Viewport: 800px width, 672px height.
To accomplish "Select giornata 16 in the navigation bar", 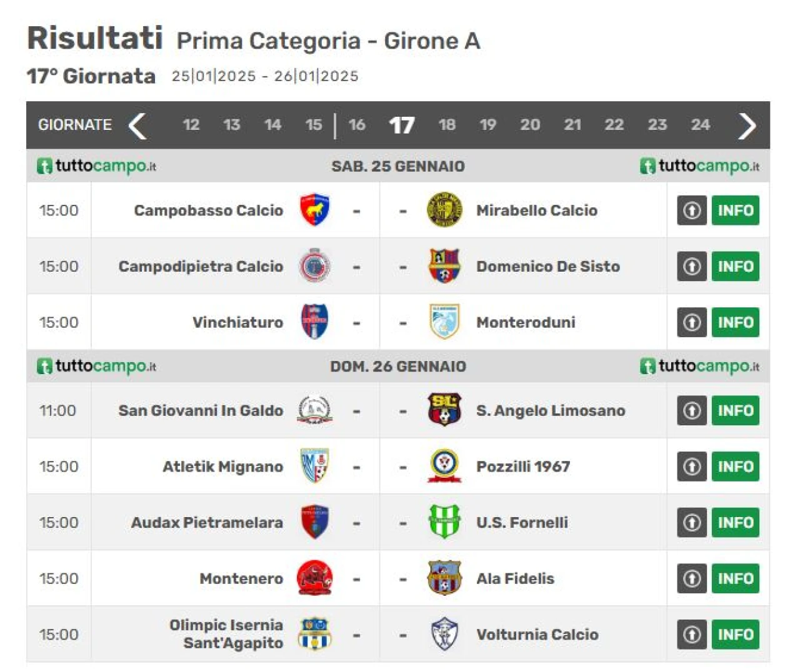I will pos(357,125).
